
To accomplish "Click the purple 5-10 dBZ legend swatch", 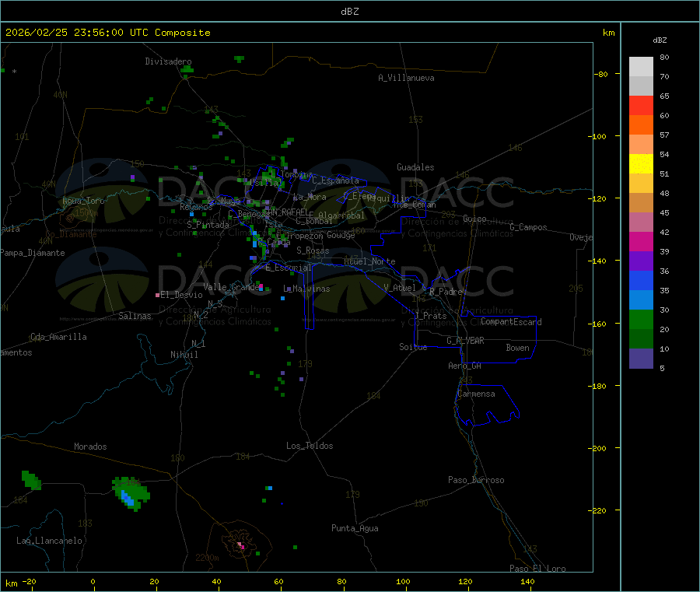I will (641, 359).
